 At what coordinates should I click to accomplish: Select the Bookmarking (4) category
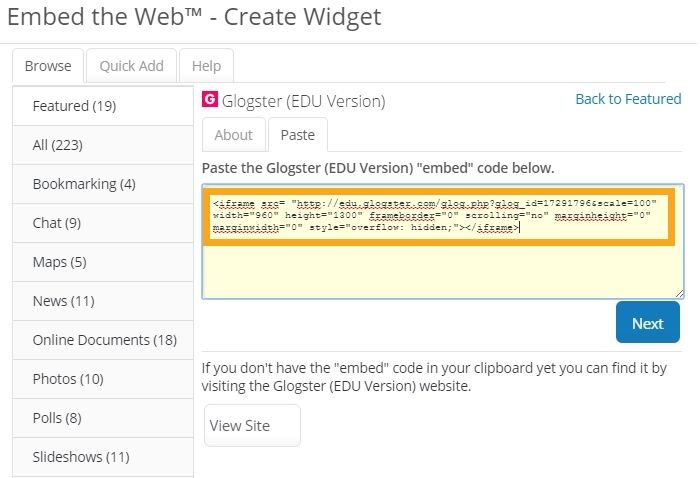tap(84, 184)
